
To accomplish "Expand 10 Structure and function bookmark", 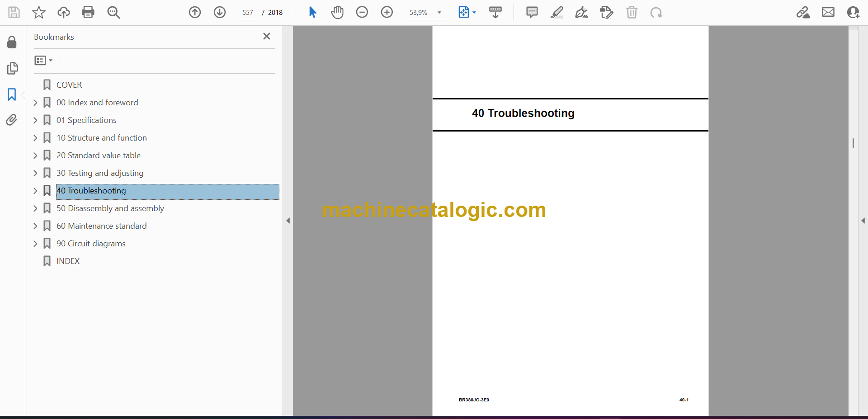I will [x=35, y=138].
